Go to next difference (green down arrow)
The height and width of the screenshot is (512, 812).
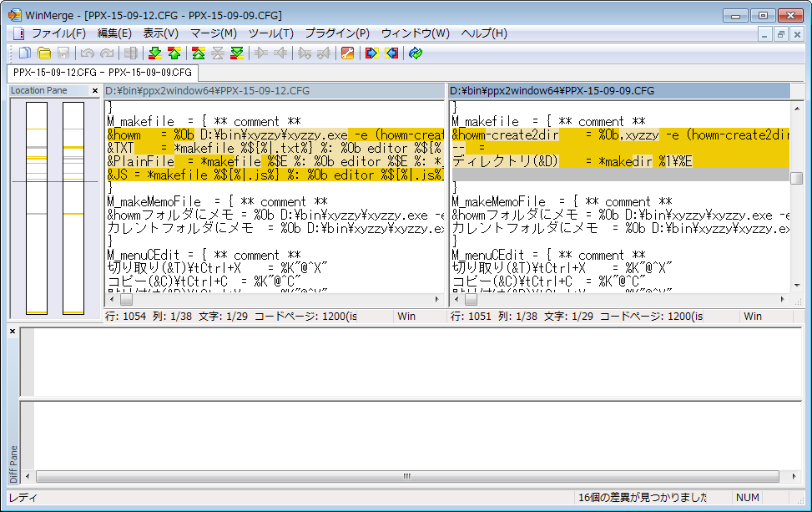tap(155, 53)
